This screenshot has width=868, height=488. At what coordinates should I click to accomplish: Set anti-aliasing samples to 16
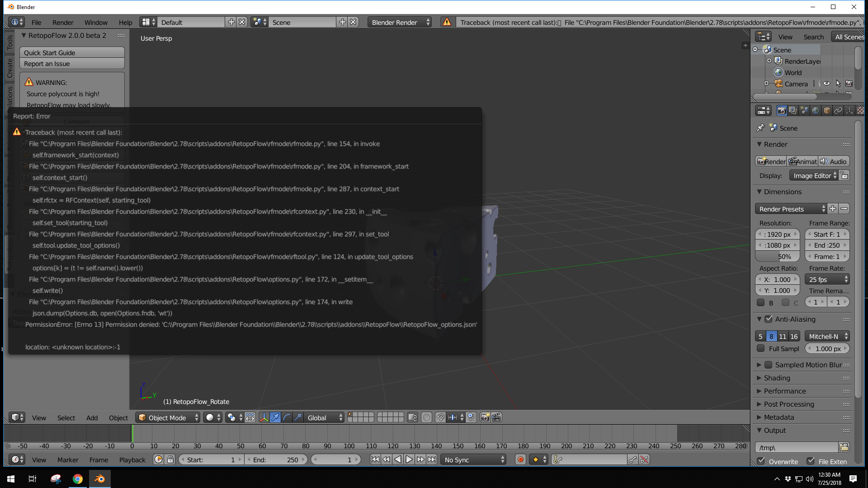pyautogui.click(x=794, y=336)
